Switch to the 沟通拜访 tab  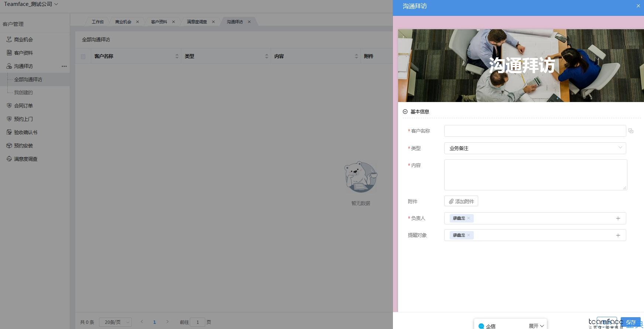pyautogui.click(x=234, y=22)
